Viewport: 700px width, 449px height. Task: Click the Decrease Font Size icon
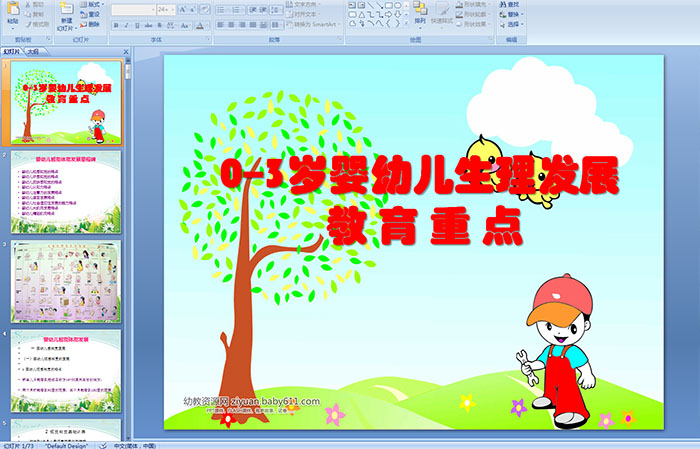point(193,9)
